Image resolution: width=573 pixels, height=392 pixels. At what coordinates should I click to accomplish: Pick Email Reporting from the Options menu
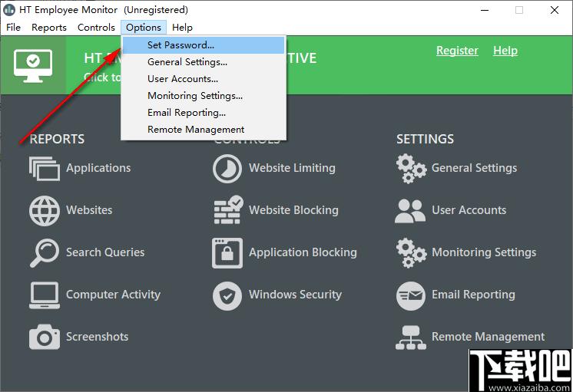186,113
